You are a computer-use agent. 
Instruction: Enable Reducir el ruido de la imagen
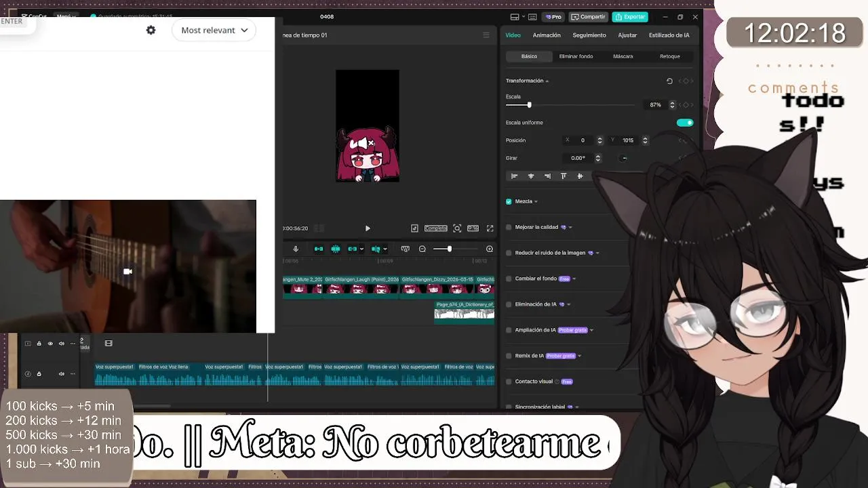[x=509, y=253]
